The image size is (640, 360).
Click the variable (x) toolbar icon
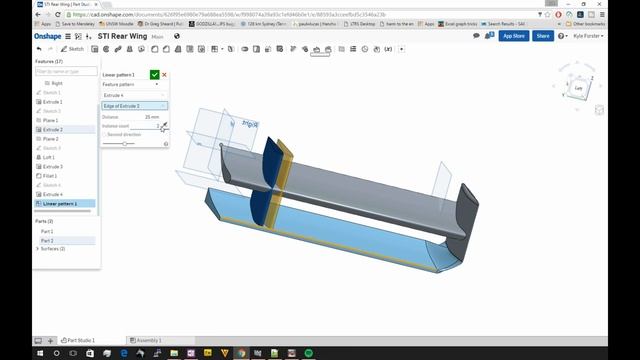pos(388,49)
